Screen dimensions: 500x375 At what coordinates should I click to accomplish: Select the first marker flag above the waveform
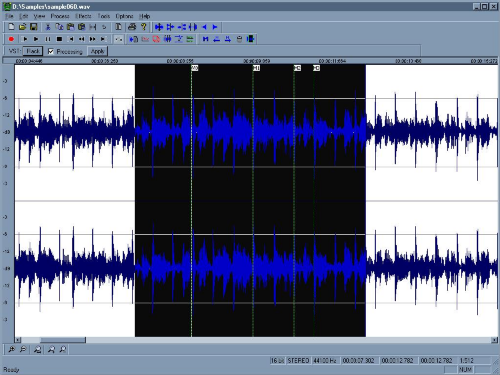pos(195,68)
